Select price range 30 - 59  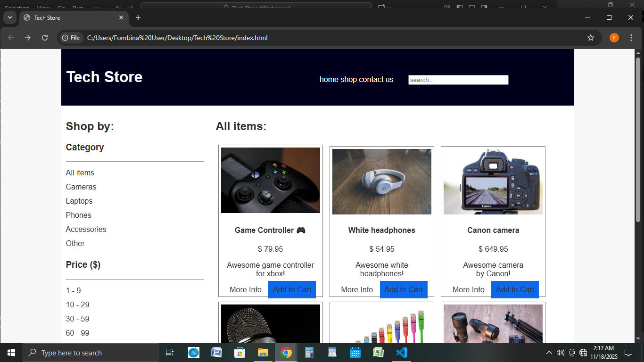(78, 319)
